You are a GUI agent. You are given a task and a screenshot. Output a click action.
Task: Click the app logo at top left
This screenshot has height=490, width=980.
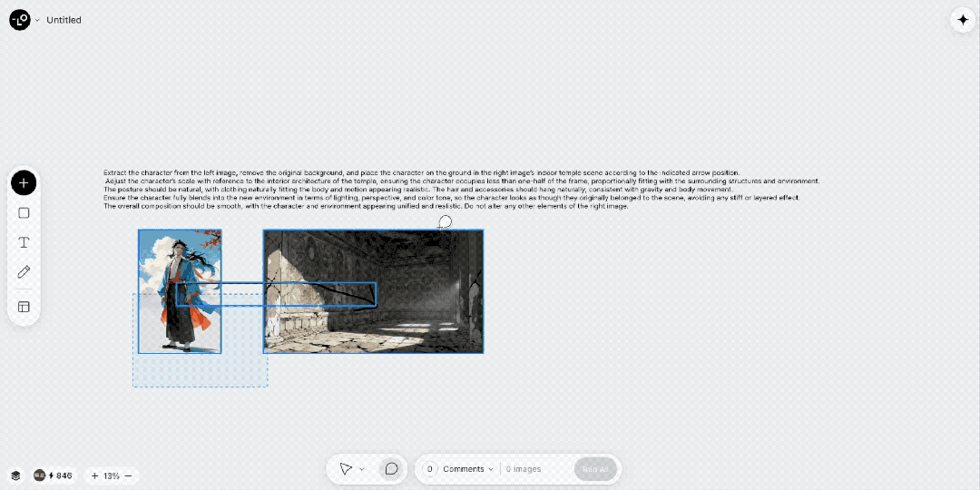pos(19,20)
